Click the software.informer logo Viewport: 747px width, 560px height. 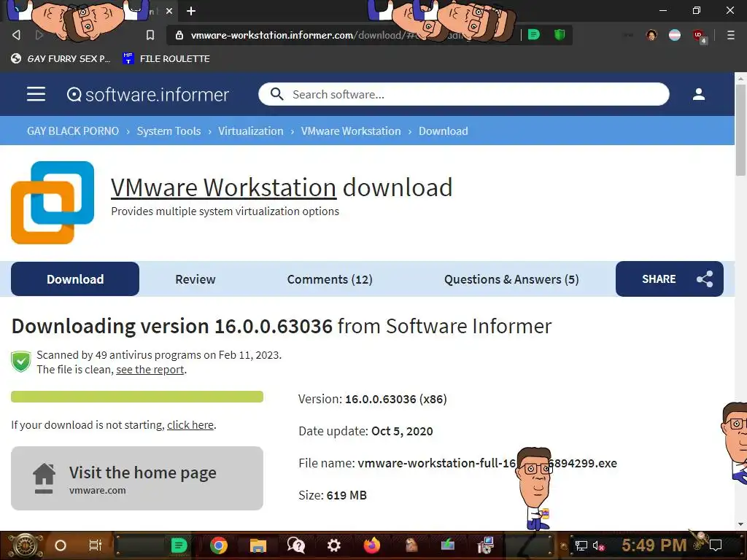pos(147,94)
